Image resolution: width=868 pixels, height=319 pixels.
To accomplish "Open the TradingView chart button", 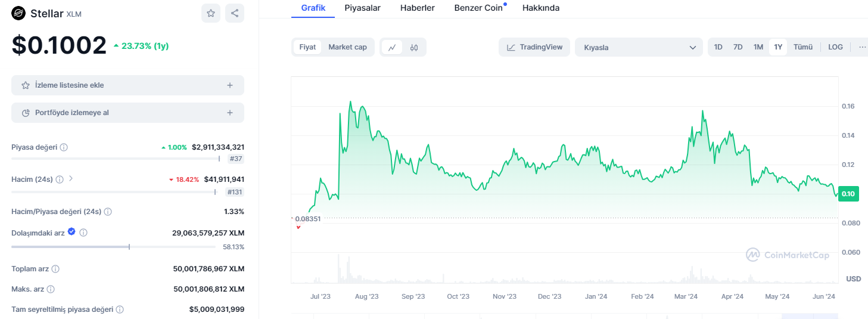I will (x=534, y=47).
